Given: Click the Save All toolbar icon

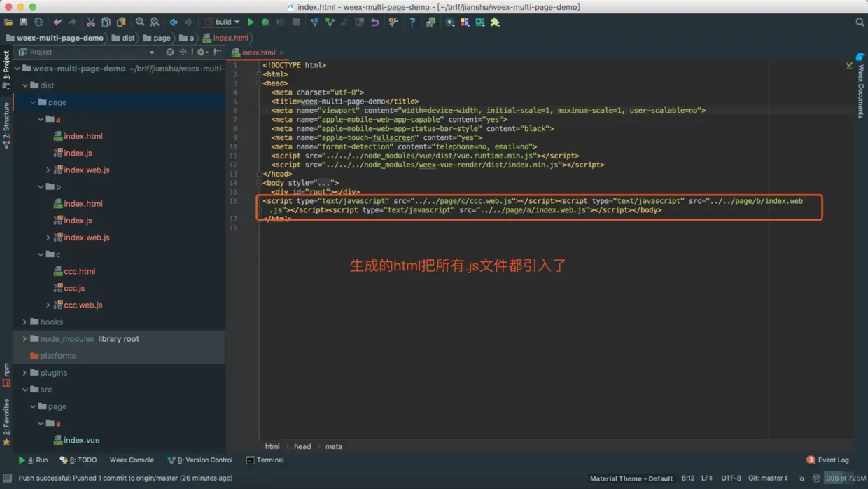Looking at the screenshot, I should [x=24, y=22].
